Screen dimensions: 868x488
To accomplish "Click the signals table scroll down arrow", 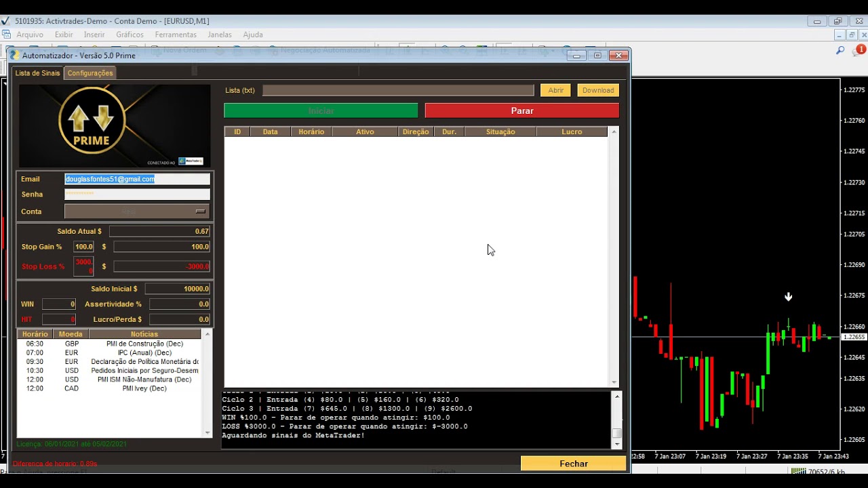I will coord(614,382).
